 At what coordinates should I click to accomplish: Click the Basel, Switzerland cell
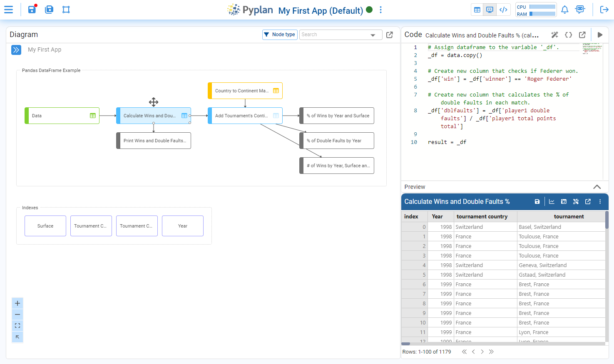(561, 227)
